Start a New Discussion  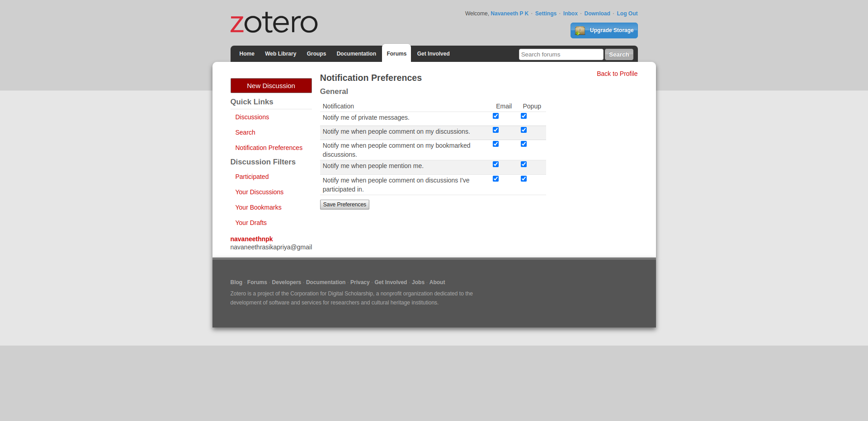click(x=271, y=86)
